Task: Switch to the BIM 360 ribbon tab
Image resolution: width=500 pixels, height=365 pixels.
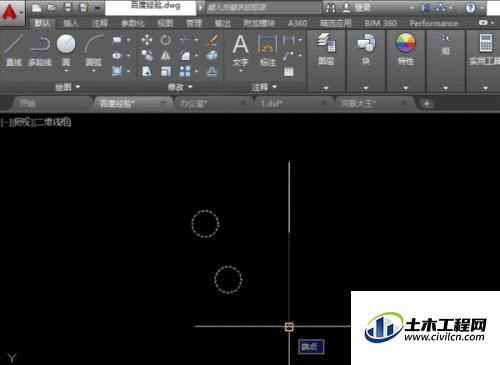Action: coord(380,23)
